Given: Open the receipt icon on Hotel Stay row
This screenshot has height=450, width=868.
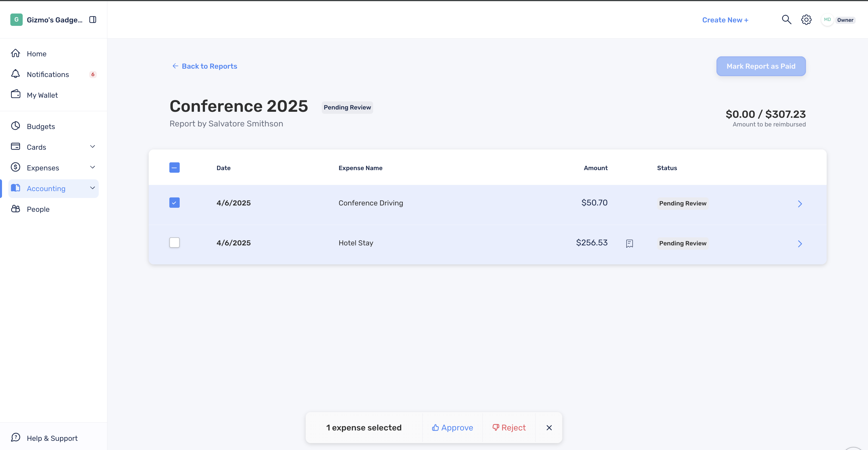Looking at the screenshot, I should click(x=629, y=243).
